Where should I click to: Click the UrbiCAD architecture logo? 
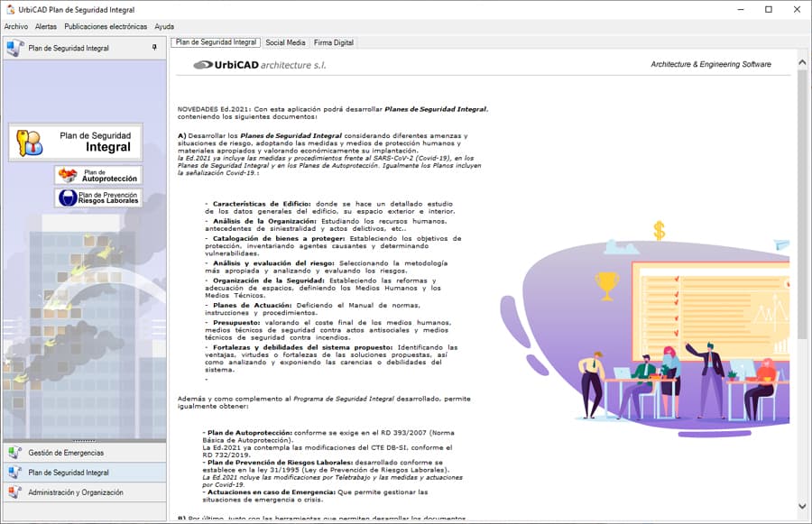pos(260,65)
